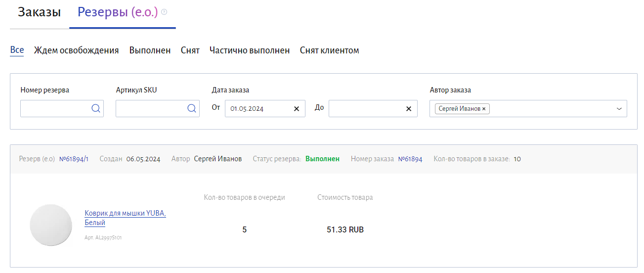The image size is (644, 273).
Task: Click the info icon next to Резервы (е.о.)
Action: pyautogui.click(x=164, y=12)
